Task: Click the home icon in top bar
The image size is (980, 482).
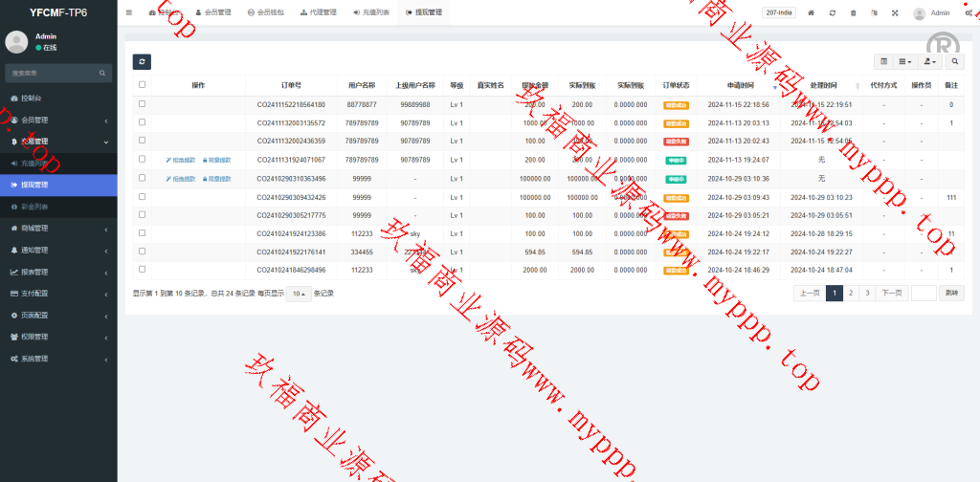Action: (812, 13)
